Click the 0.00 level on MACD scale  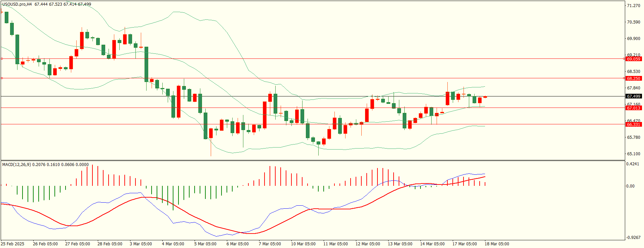pyautogui.click(x=630, y=186)
